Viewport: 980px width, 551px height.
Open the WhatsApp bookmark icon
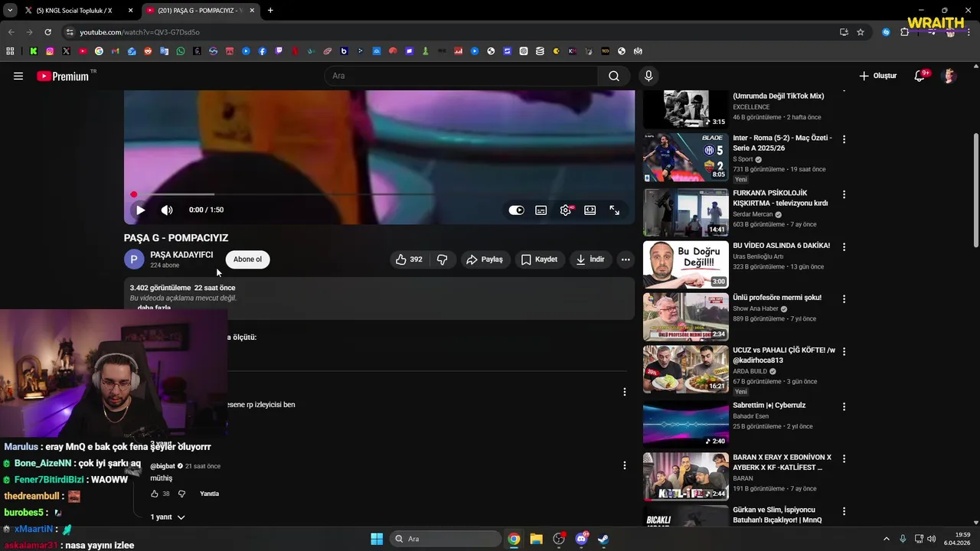click(x=181, y=51)
